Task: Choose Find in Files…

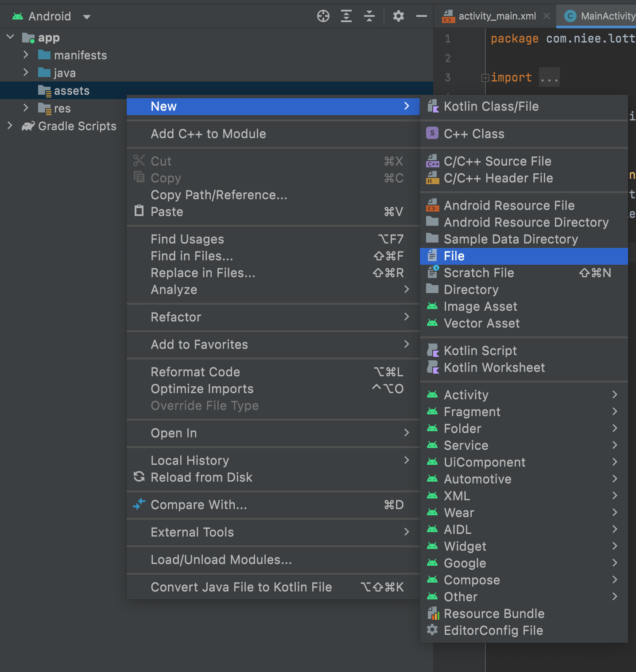Action: [273, 256]
